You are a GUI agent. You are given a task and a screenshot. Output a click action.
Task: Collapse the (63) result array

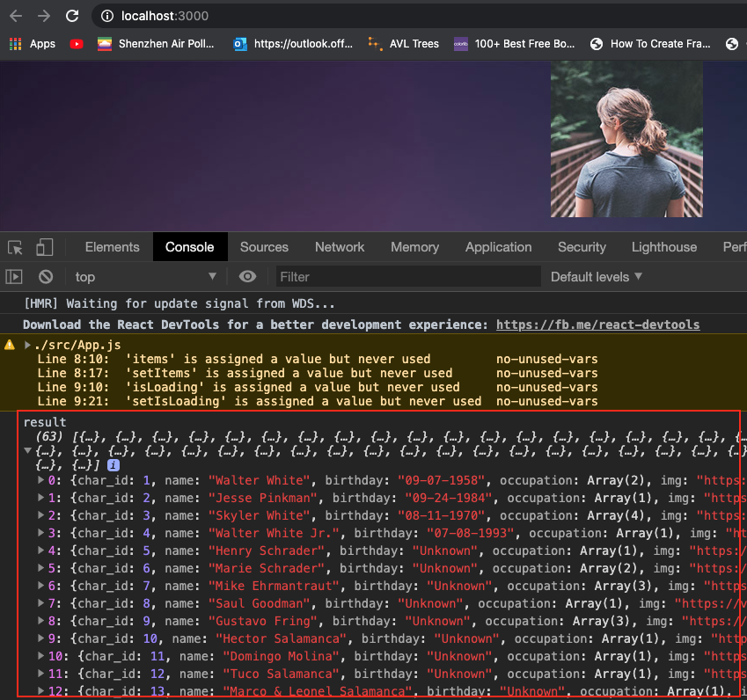(28, 450)
